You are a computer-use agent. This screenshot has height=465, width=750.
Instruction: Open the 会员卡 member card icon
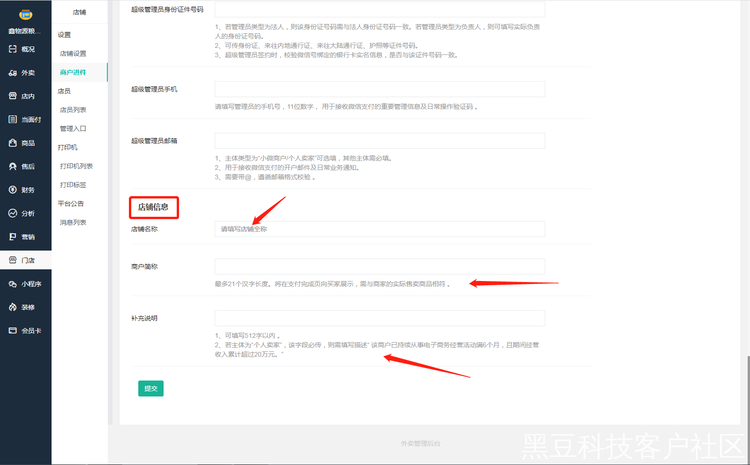pyautogui.click(x=13, y=331)
